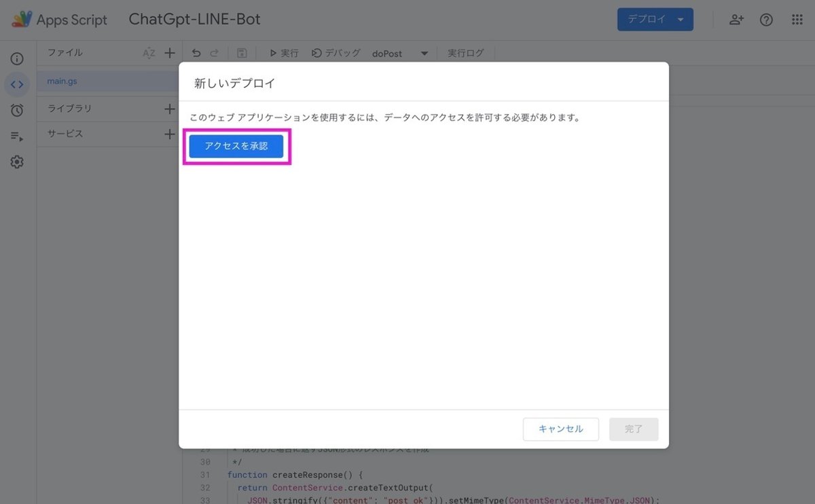Open the デプロイ dropdown button
Image resolution: width=815 pixels, height=504 pixels.
click(x=655, y=20)
